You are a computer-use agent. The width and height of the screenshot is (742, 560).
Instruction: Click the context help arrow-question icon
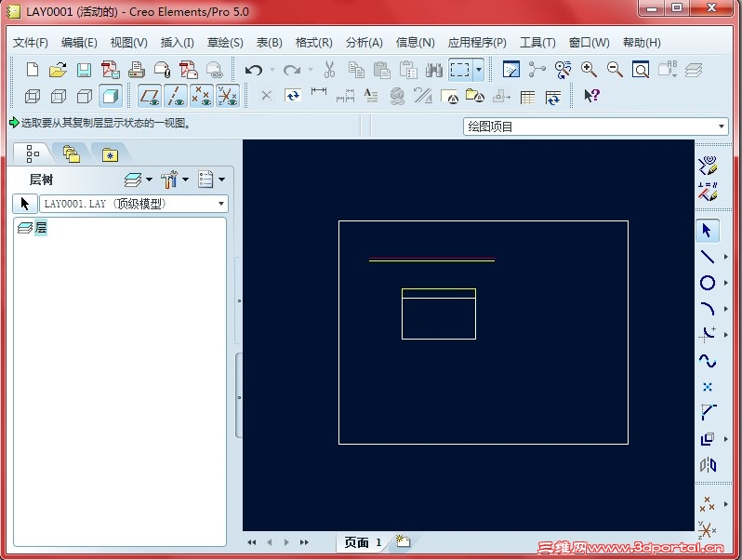591,96
